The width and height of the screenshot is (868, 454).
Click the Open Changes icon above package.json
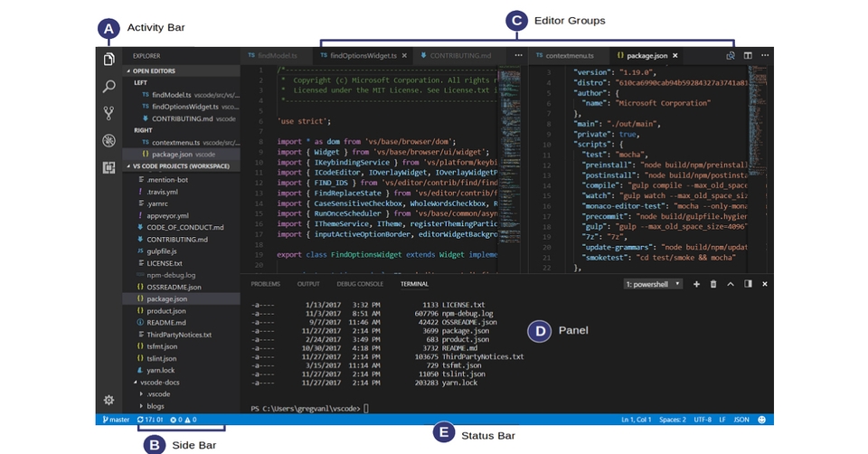point(731,55)
